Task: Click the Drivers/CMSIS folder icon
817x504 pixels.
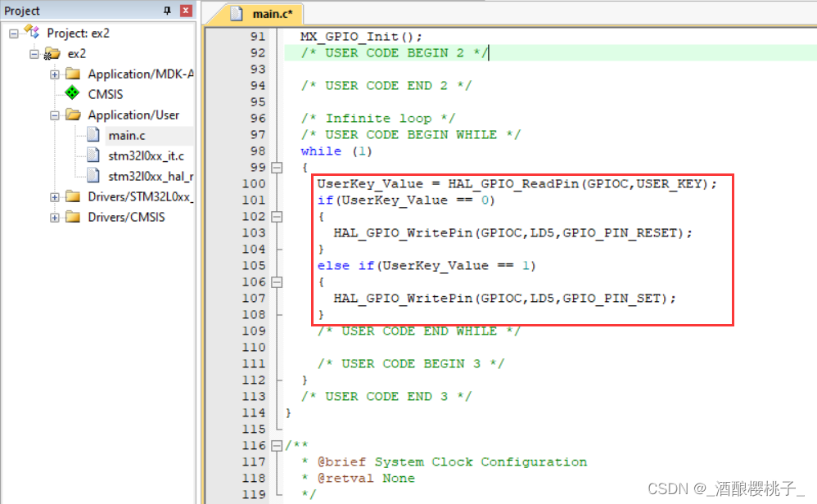Action: pos(73,217)
